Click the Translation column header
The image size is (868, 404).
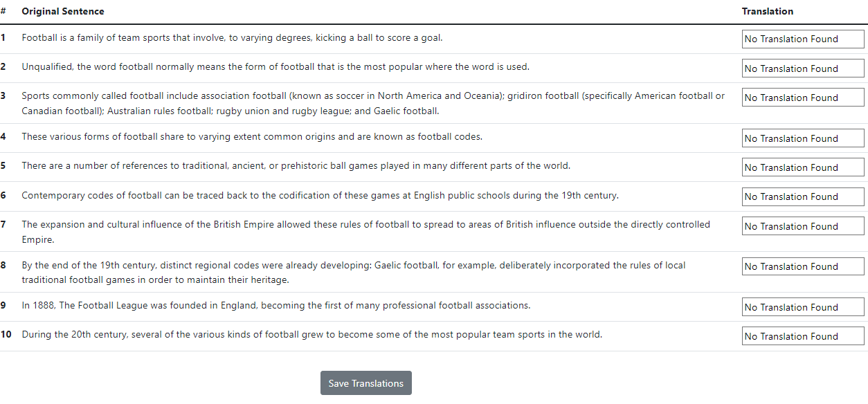pyautogui.click(x=768, y=12)
